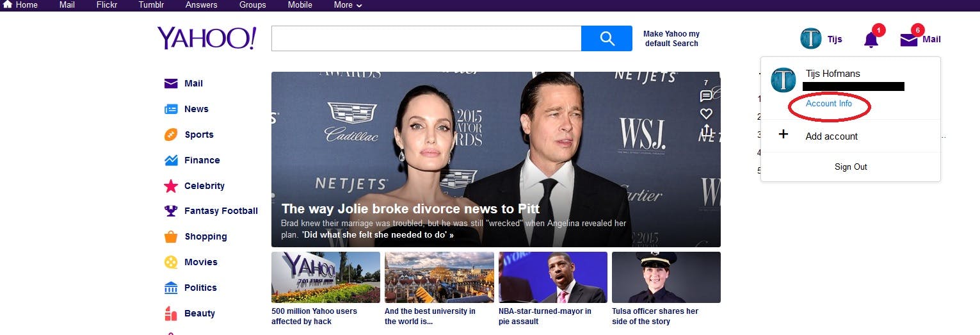The height and width of the screenshot is (335, 980).
Task: Open Mail in the top navigation bar
Action: coord(67,4)
